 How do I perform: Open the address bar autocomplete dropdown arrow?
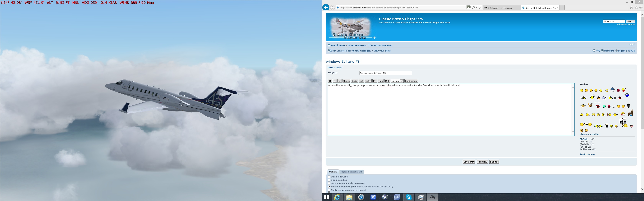[x=476, y=7]
